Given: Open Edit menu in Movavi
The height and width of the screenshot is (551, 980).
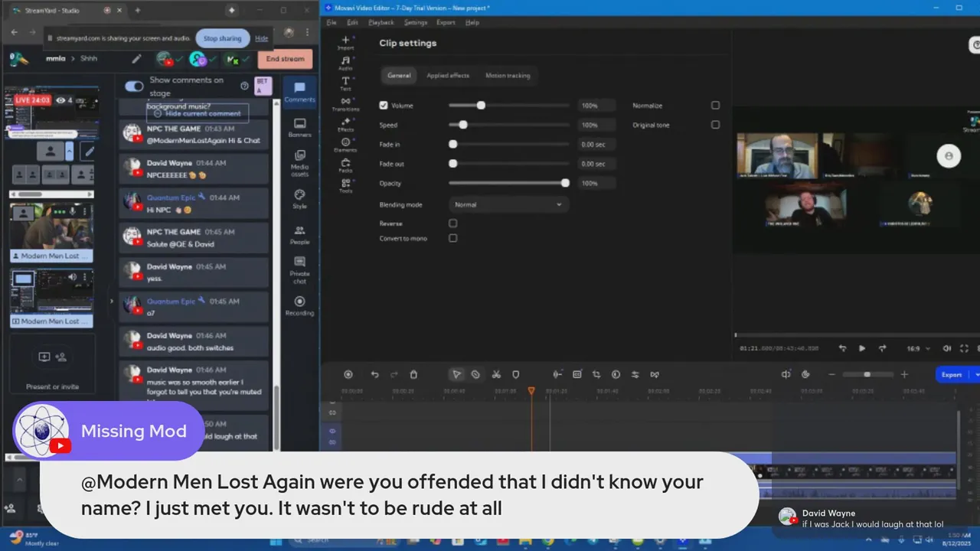Looking at the screenshot, I should 352,22.
